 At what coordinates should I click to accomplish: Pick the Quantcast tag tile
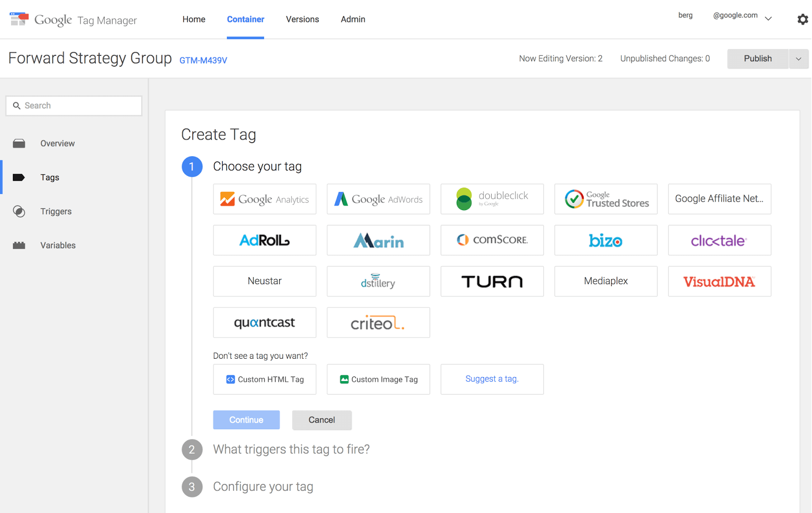(264, 322)
